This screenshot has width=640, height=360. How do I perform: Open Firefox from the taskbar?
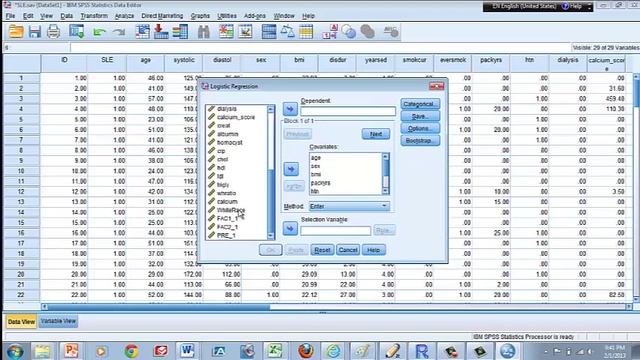click(x=305, y=351)
